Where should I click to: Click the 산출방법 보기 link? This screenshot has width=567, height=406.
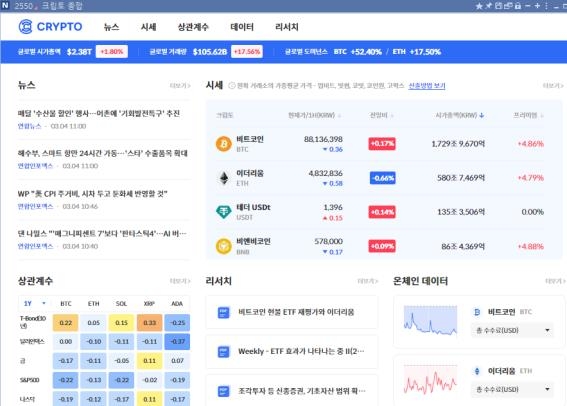(427, 86)
